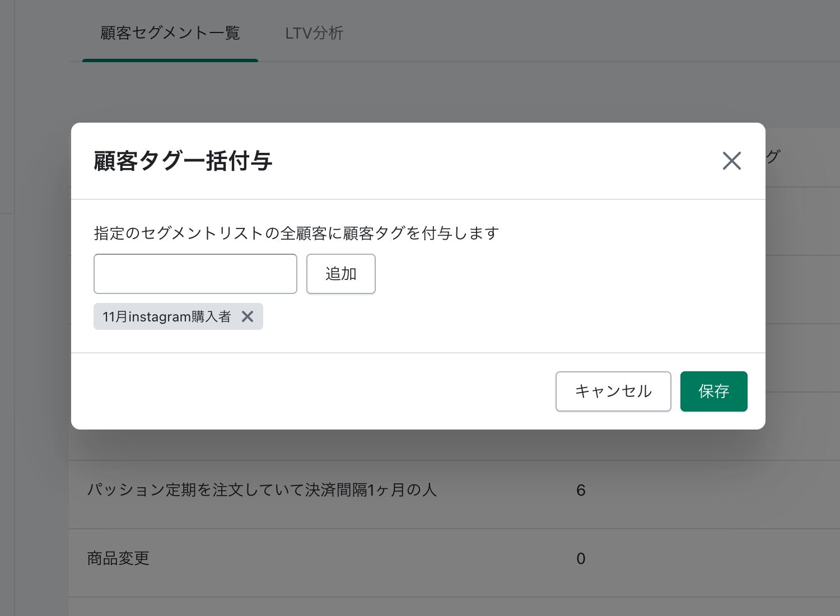Viewport: 840px width, 616px height.
Task: Focus the customer tag text input
Action: [195, 274]
